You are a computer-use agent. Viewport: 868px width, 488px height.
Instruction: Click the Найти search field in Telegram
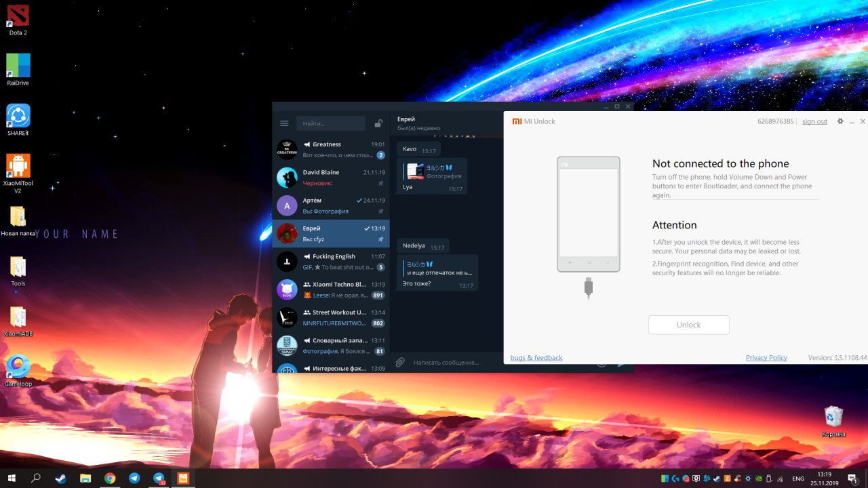pyautogui.click(x=331, y=123)
